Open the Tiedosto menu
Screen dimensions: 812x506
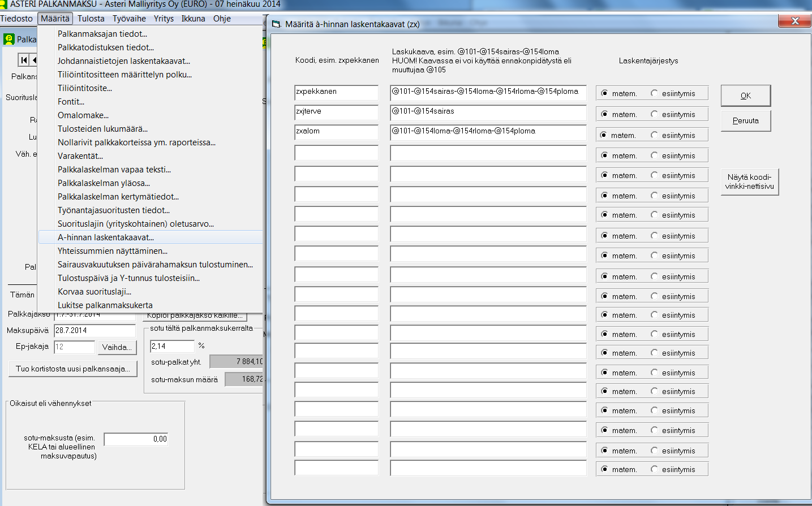17,19
